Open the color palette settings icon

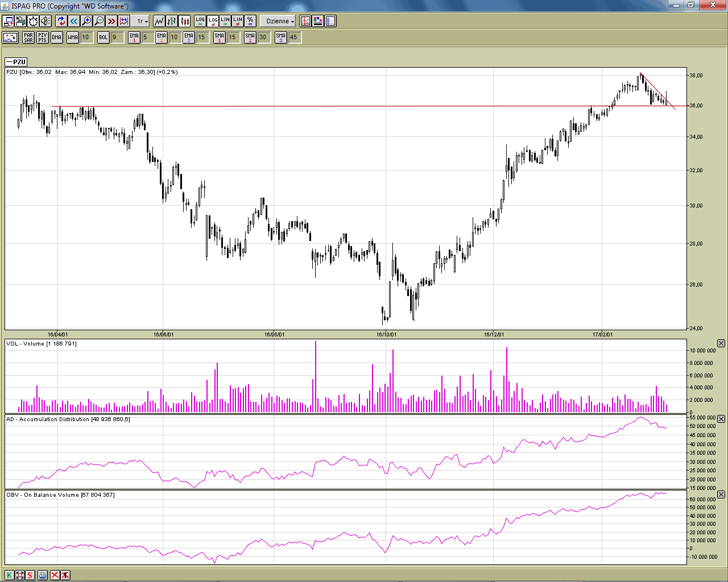(318, 21)
